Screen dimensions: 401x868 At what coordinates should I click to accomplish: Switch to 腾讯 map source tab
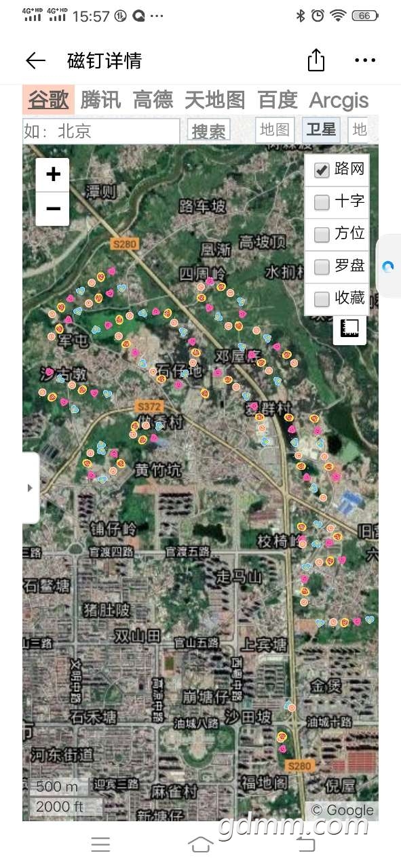pyautogui.click(x=100, y=100)
